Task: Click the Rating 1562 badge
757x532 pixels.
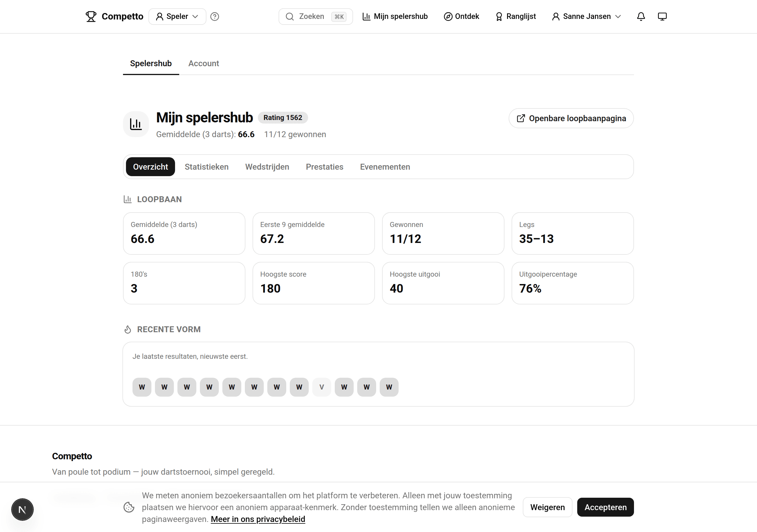Action: click(x=283, y=118)
